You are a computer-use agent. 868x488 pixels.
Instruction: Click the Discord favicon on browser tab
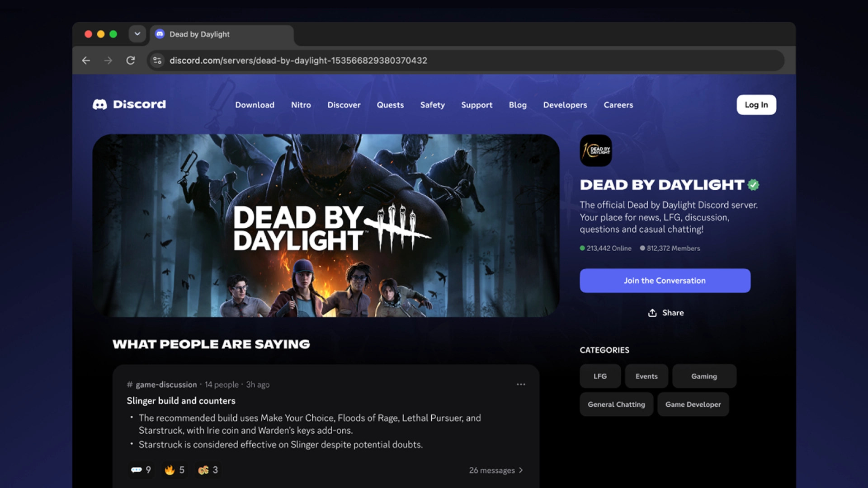160,34
